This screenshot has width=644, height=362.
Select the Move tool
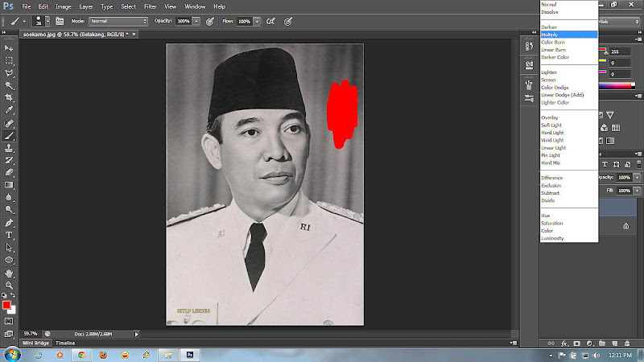9,48
